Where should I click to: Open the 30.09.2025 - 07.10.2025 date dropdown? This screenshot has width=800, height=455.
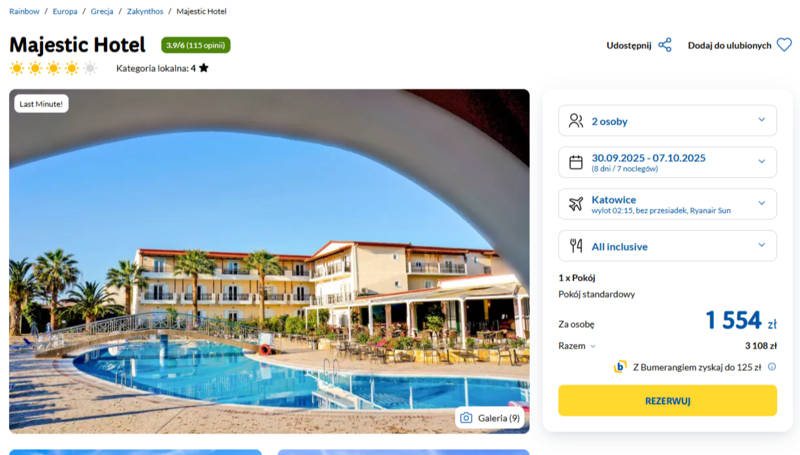(667, 162)
